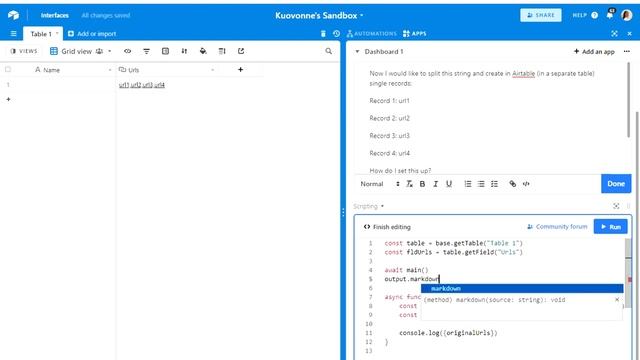This screenshot has height=360, width=640.
Task: Open the Help question mark icon
Action: click(595, 15)
